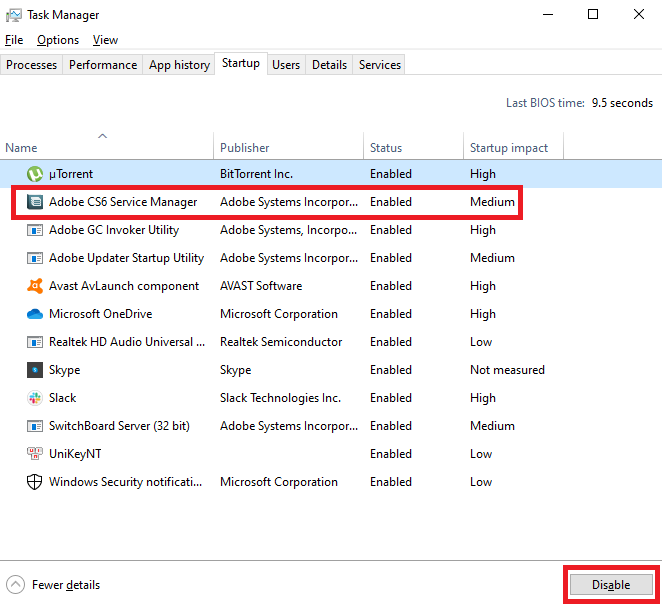Click the SwitchBoard Server icon
663x606 pixels.
35,426
